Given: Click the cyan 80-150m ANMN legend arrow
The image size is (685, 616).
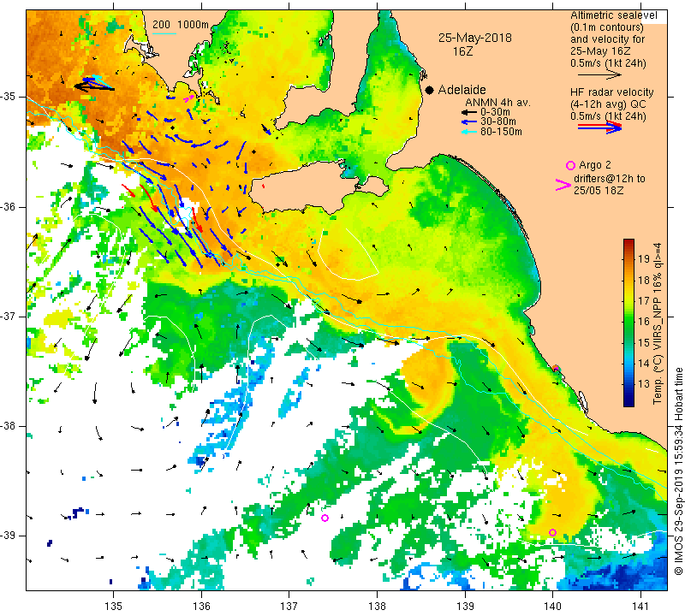Looking at the screenshot, I should click(x=469, y=132).
